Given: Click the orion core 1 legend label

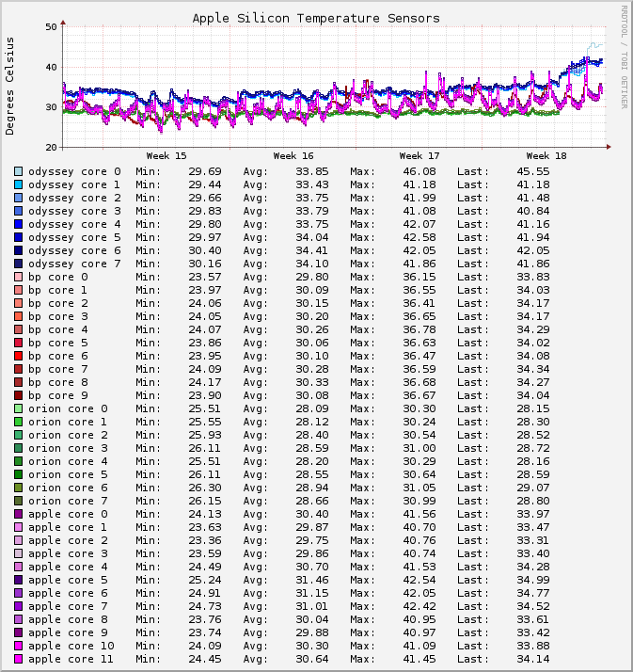Looking at the screenshot, I should [x=68, y=423].
